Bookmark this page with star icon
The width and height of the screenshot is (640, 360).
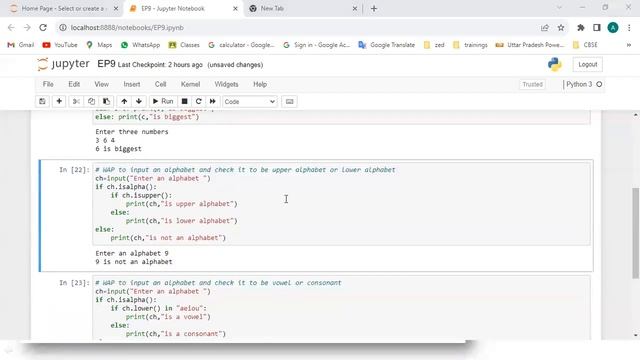tap(561, 28)
